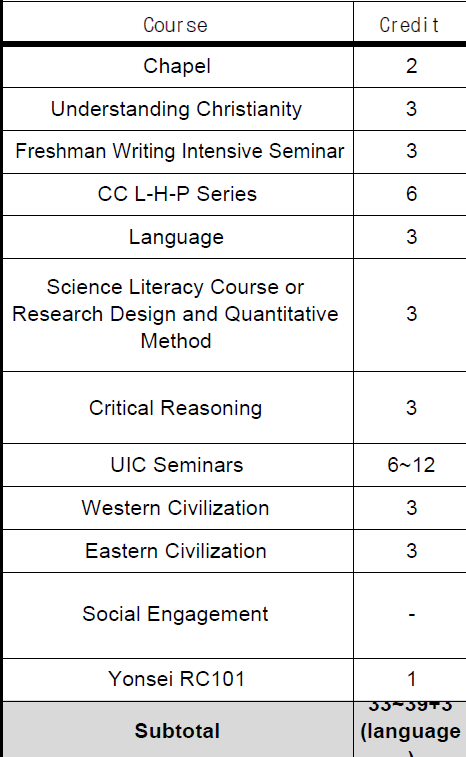The image size is (466, 757).
Task: Select the Credit column header
Action: click(x=410, y=24)
